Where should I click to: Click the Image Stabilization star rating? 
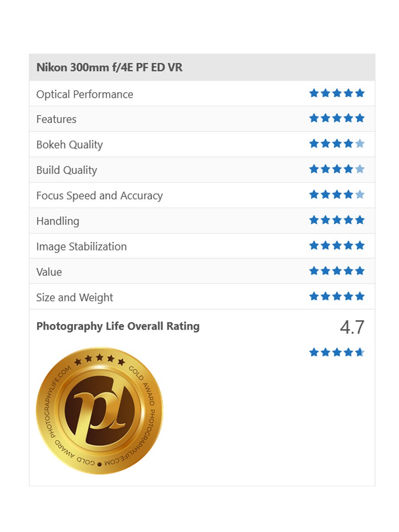click(336, 245)
